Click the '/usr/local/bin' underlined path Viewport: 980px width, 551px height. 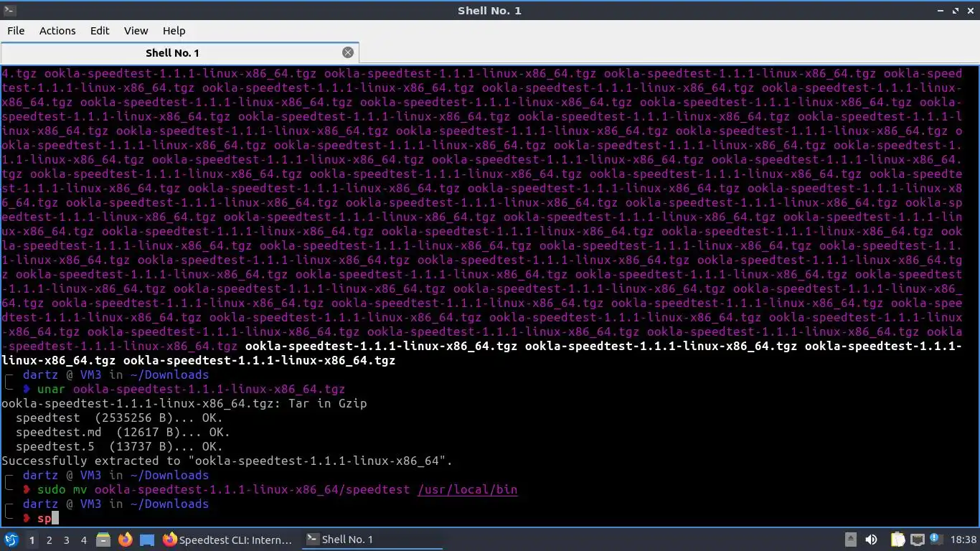coord(467,489)
